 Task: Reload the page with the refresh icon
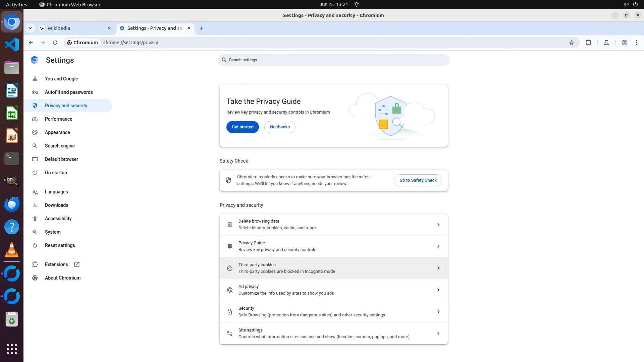[x=55, y=43]
